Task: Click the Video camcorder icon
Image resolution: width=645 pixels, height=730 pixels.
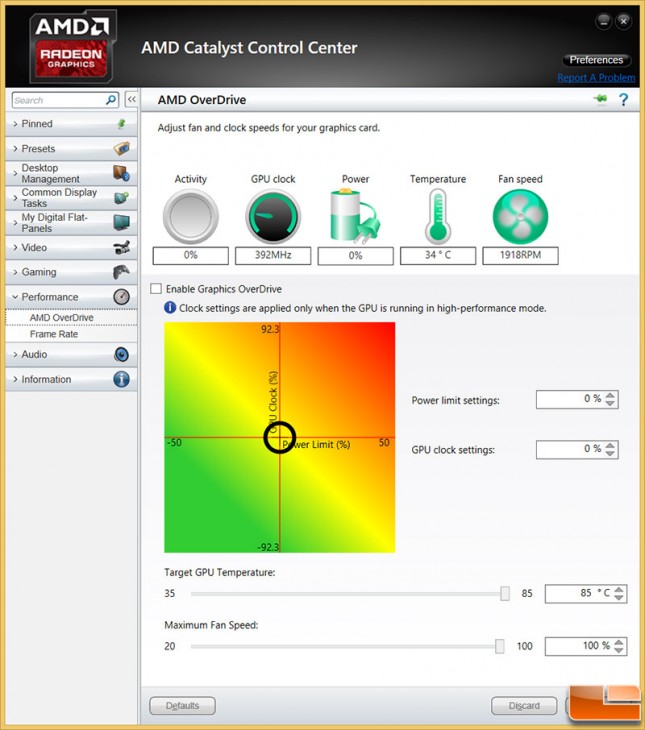Action: 122,247
